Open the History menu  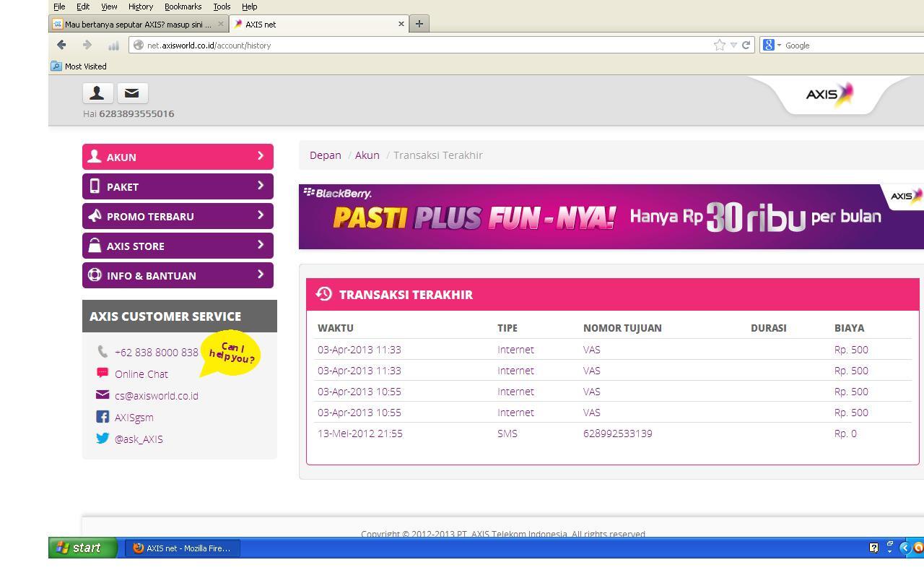(141, 7)
